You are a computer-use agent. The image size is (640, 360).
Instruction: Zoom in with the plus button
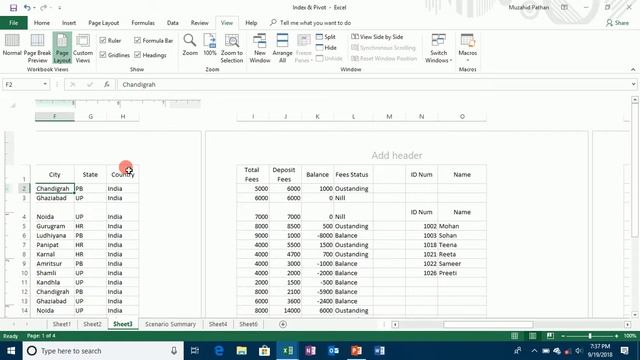[x=616, y=336]
